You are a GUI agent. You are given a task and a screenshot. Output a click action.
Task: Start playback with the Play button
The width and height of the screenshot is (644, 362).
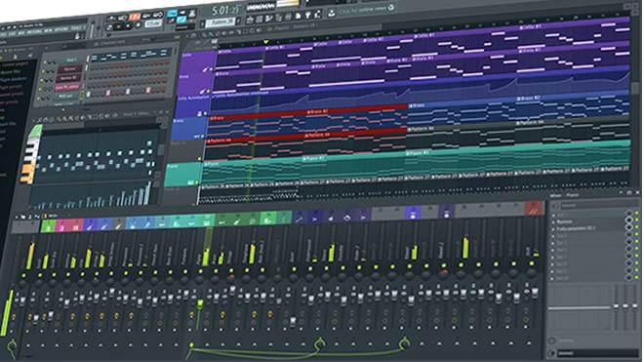tap(118, 26)
